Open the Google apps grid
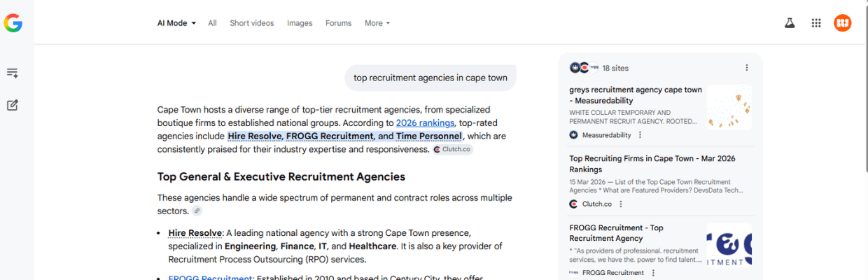Image resolution: width=868 pixels, height=280 pixels. [x=815, y=23]
